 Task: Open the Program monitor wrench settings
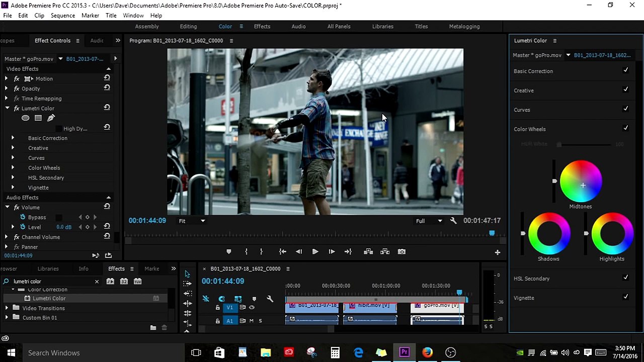click(x=453, y=221)
